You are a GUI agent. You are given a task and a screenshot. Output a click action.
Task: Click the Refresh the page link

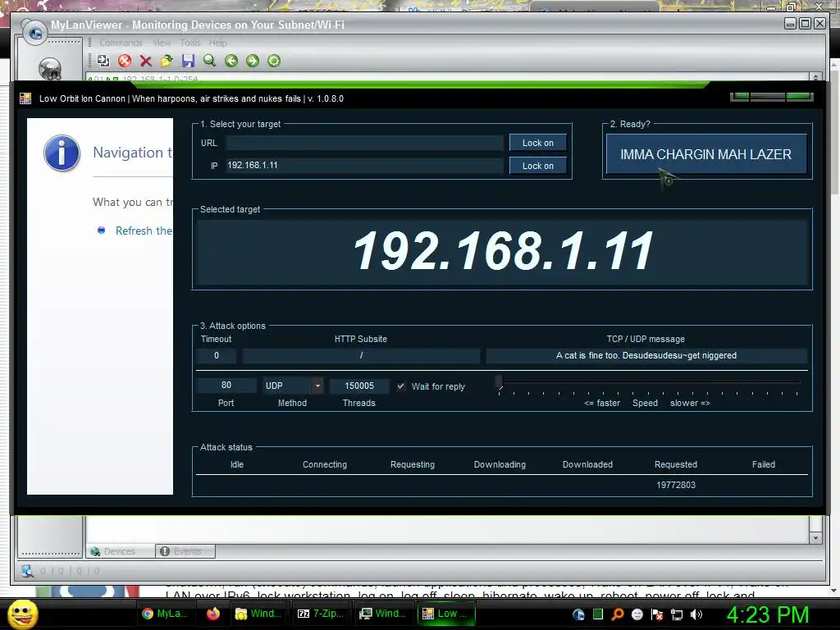(144, 231)
